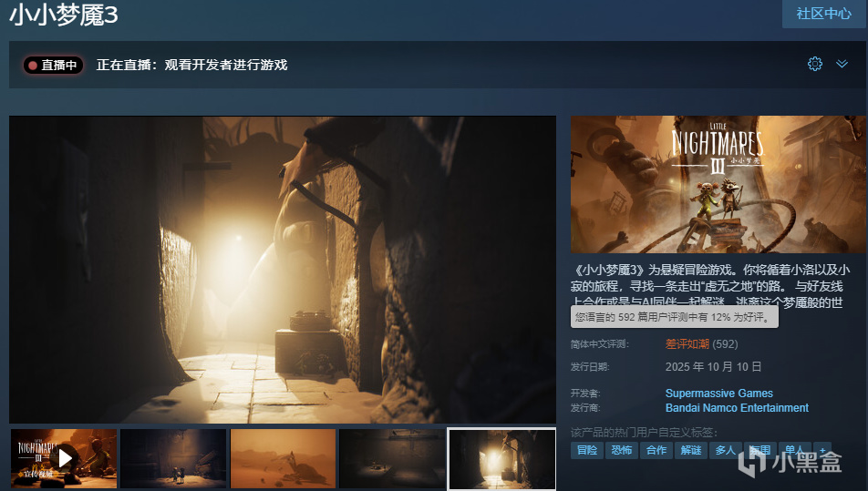Open the 社区中心 community hub button
Viewport: 868px width, 491px height.
823,14
